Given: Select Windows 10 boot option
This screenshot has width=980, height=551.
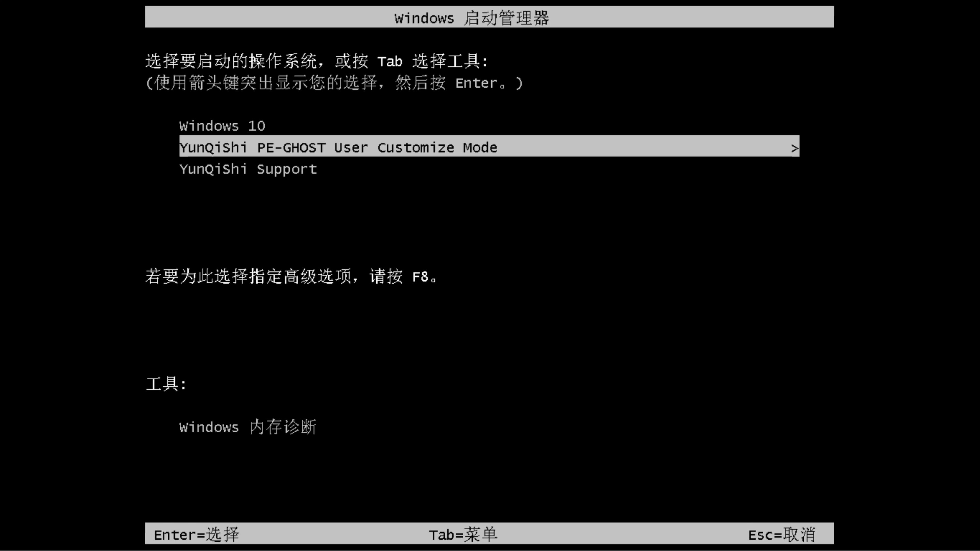Looking at the screenshot, I should (x=222, y=126).
